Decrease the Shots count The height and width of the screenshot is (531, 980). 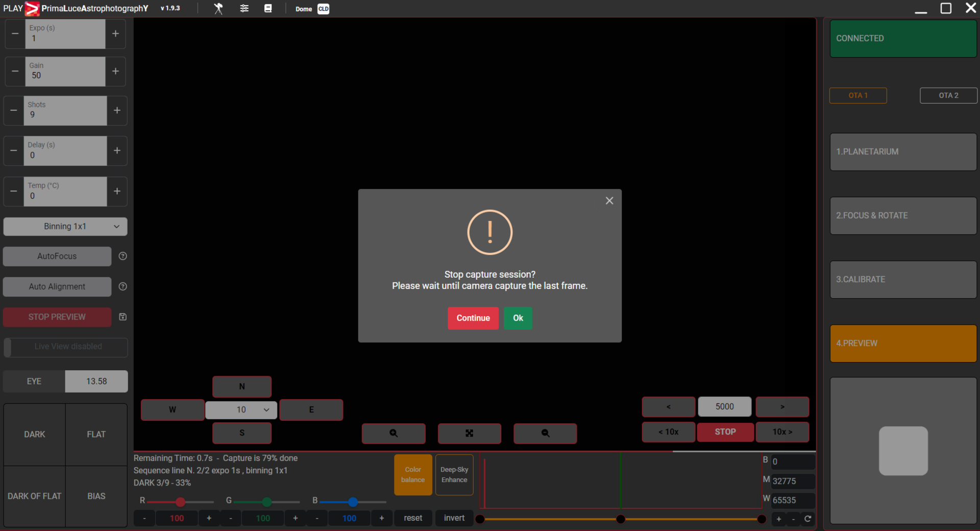pyautogui.click(x=14, y=110)
